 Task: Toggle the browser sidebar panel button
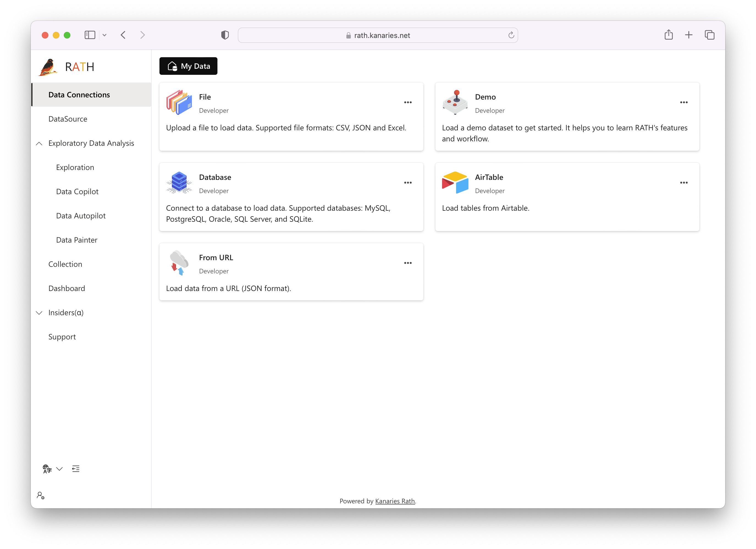coord(90,35)
